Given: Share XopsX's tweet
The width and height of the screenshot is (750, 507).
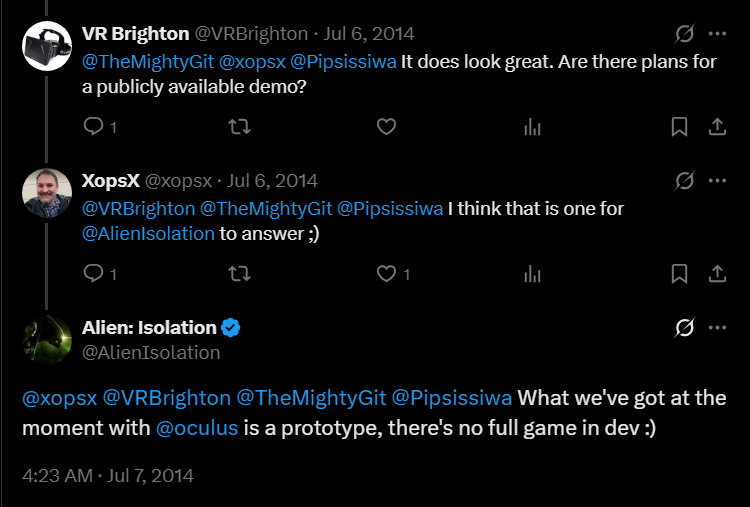Looking at the screenshot, I should (716, 273).
